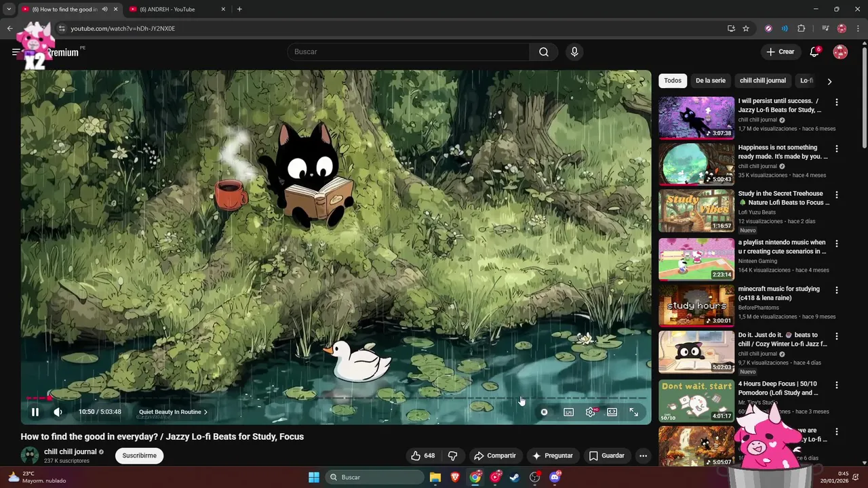Click the 'Compartir' share button
The image size is (868, 488).
495,455
